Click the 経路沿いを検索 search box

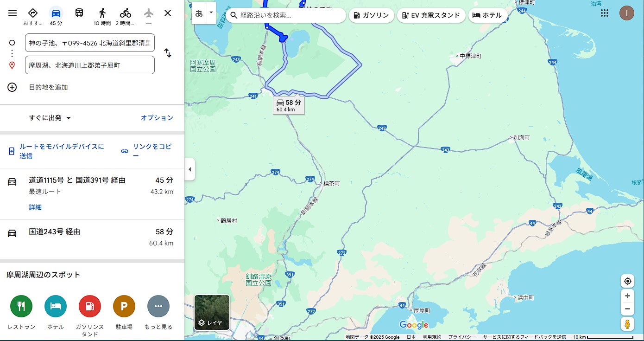pyautogui.click(x=286, y=15)
